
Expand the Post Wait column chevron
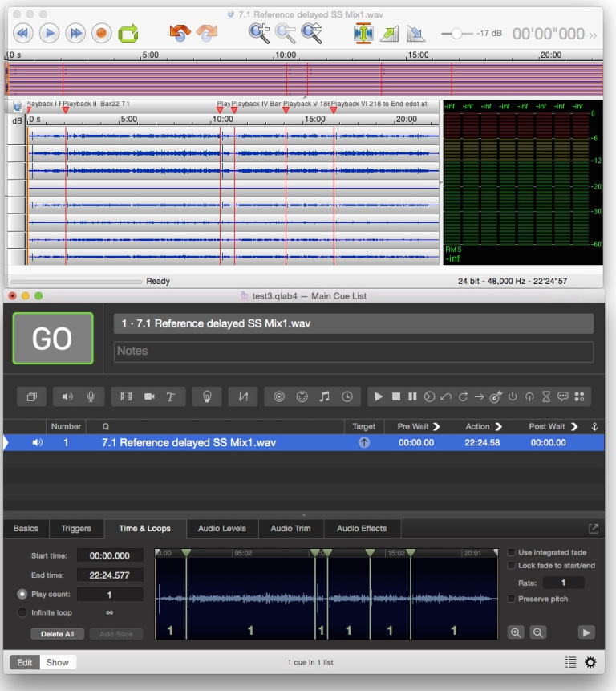[x=574, y=426]
